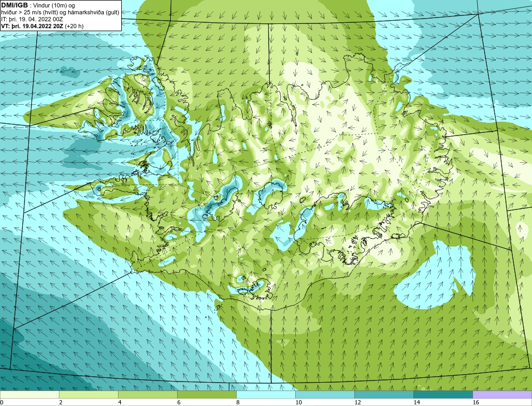Click the 10–12 m/s turquoise legend swatch

pyautogui.click(x=325, y=394)
